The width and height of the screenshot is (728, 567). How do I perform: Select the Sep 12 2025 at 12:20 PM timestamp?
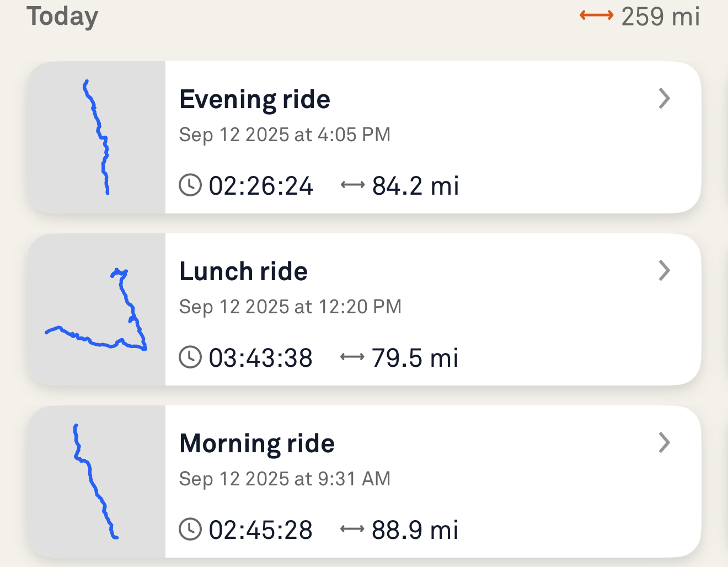(x=290, y=307)
